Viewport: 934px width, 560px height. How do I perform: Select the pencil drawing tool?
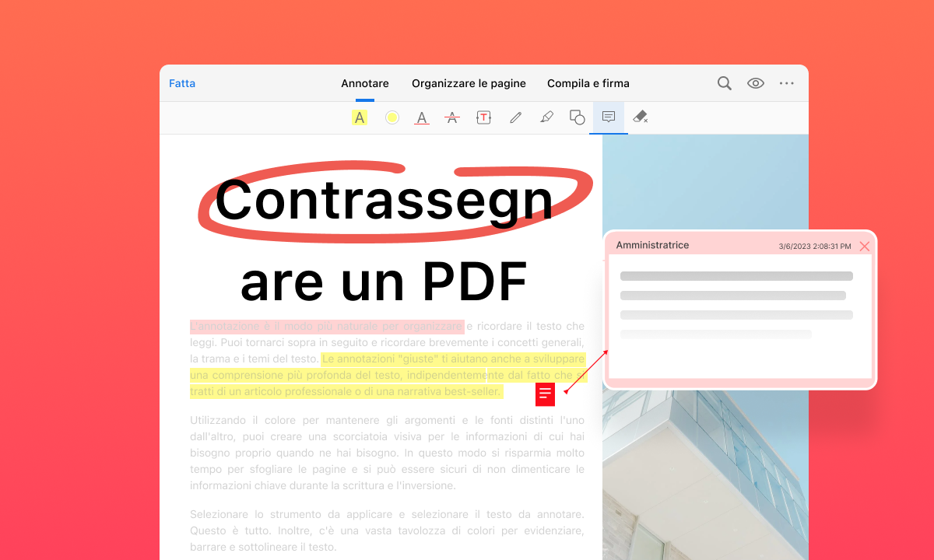coord(515,117)
